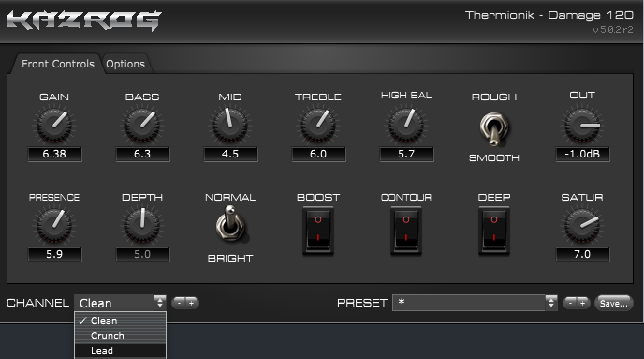Screen dimensions: 644x359
Task: Click the BASS knob
Action: [x=142, y=125]
